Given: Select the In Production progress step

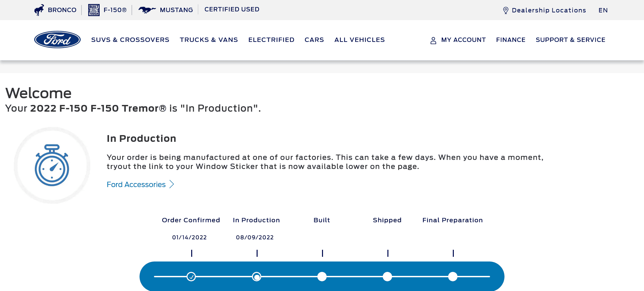Looking at the screenshot, I should pyautogui.click(x=257, y=277).
